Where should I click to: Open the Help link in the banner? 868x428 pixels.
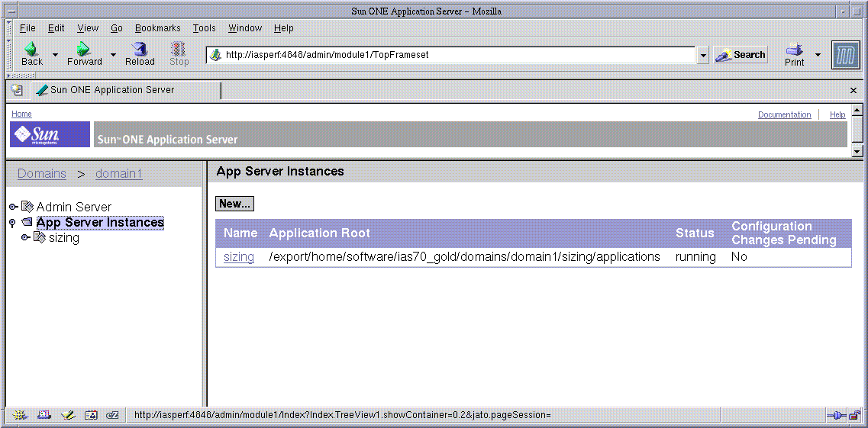[x=837, y=114]
